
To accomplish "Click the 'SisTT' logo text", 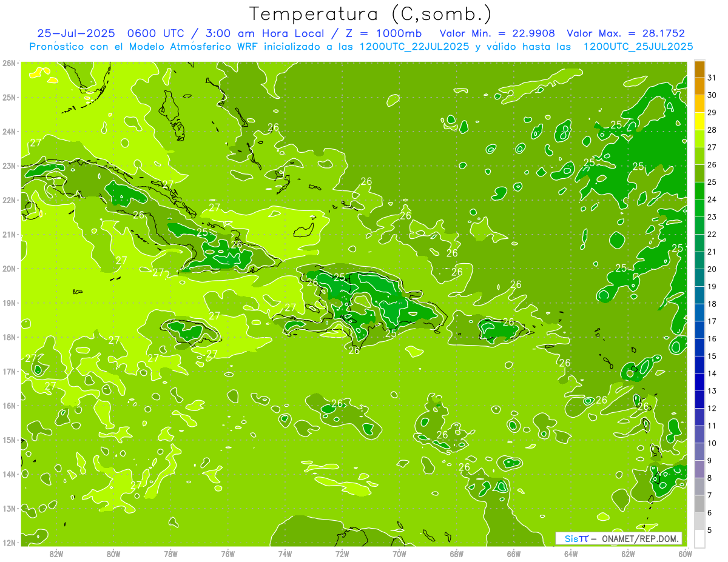I will (576, 538).
